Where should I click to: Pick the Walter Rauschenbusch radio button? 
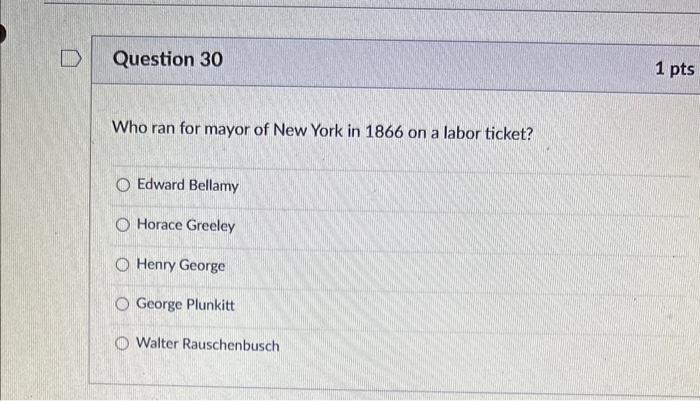coord(121,343)
